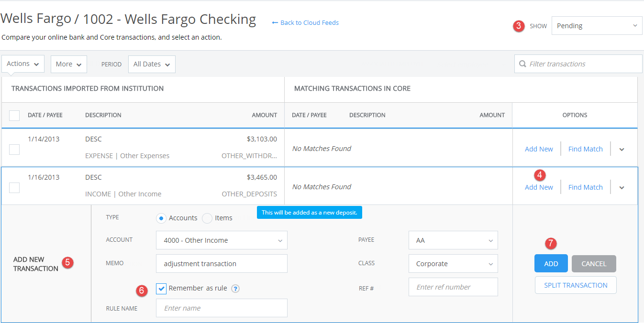Open the Actions menu
This screenshot has width=644, height=323.
click(22, 63)
